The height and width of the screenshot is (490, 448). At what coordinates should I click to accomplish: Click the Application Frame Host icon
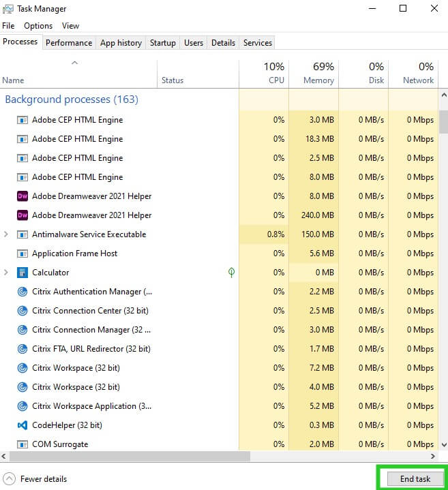pyautogui.click(x=22, y=254)
